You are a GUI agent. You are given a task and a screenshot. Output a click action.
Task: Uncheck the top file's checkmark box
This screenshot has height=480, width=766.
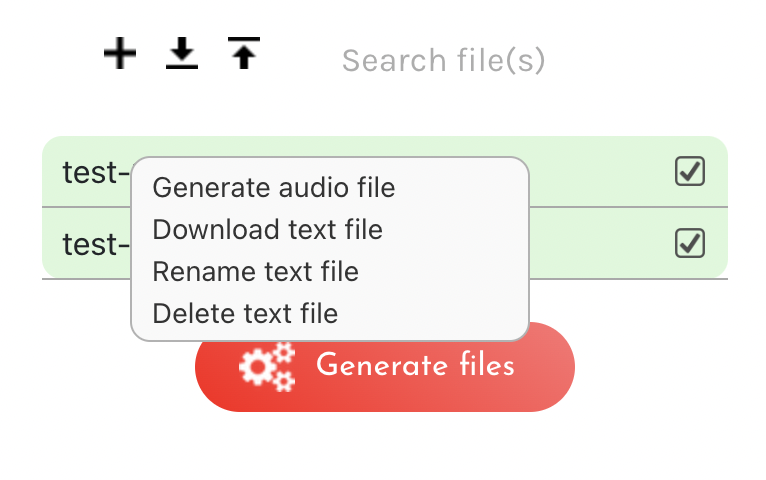click(x=690, y=171)
